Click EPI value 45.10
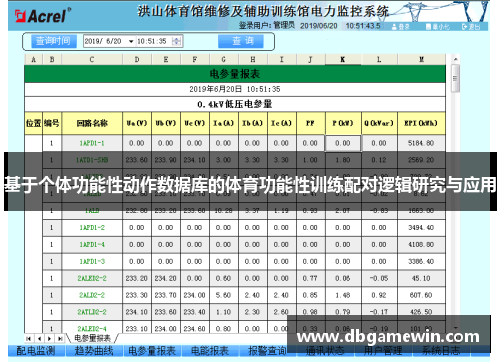The height and width of the screenshot is (362, 500). pyautogui.click(x=421, y=278)
